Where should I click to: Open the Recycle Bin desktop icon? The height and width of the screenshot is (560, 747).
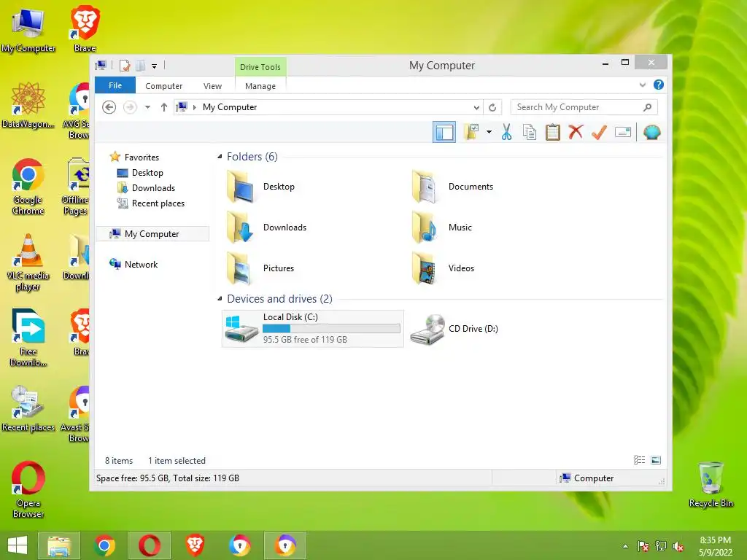pyautogui.click(x=711, y=484)
